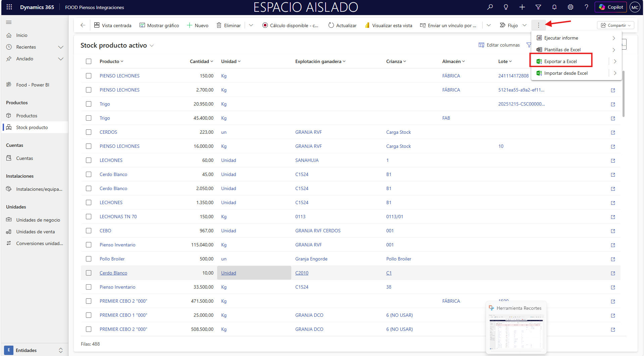Open the GRANJA RVF CERDOS link
Image resolution: width=644 pixels, height=356 pixels.
(317, 231)
